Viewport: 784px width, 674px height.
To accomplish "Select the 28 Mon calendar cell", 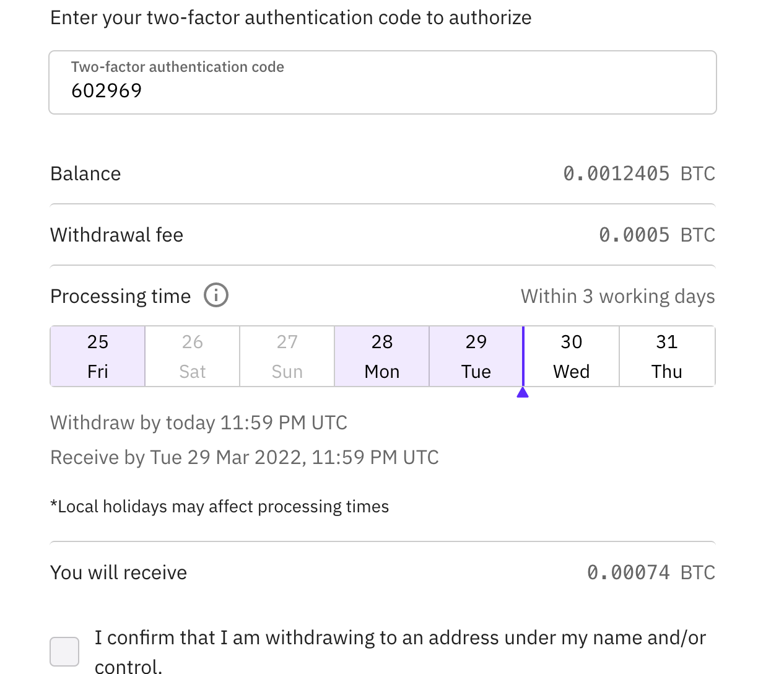I will pyautogui.click(x=382, y=356).
